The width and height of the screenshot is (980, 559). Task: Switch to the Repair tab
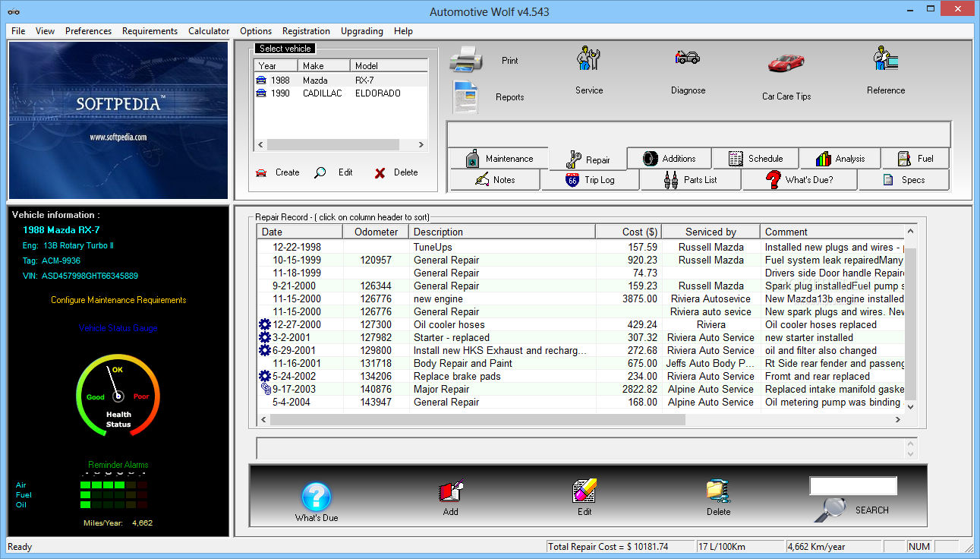[x=588, y=159]
